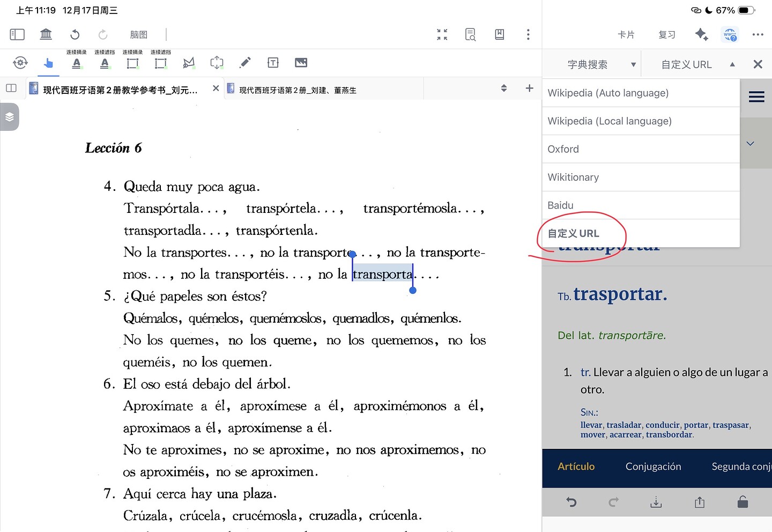
Task: Click the 脑图 mind map button
Action: [139, 35]
